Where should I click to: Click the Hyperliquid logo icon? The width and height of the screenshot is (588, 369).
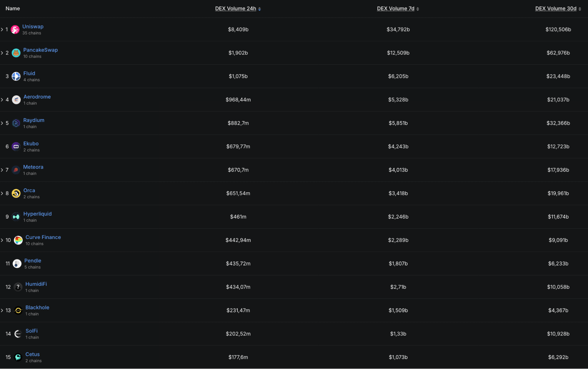[x=16, y=217]
